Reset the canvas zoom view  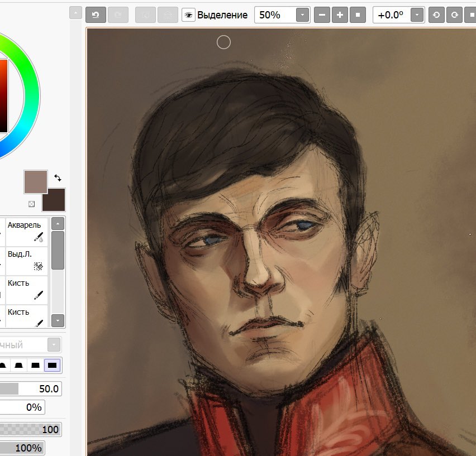(x=358, y=15)
